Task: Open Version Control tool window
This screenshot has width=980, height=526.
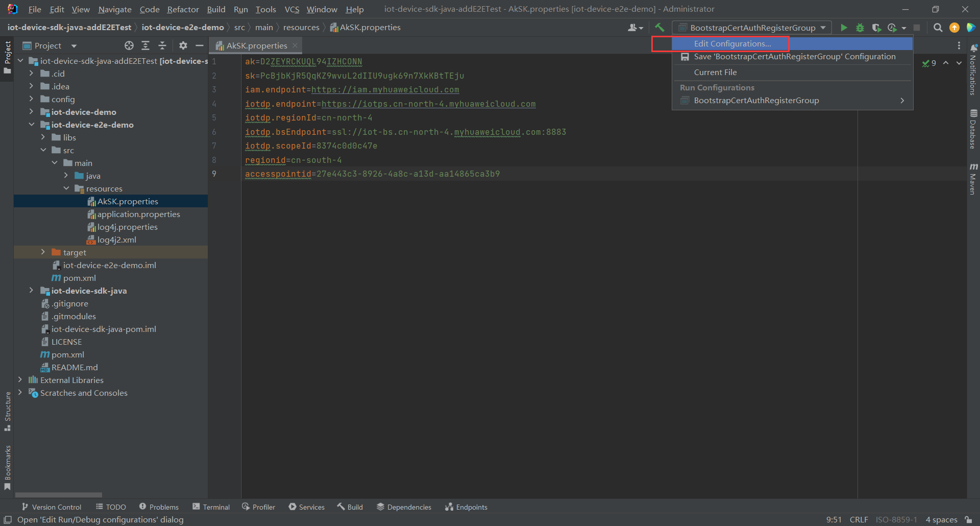Action: click(52, 507)
